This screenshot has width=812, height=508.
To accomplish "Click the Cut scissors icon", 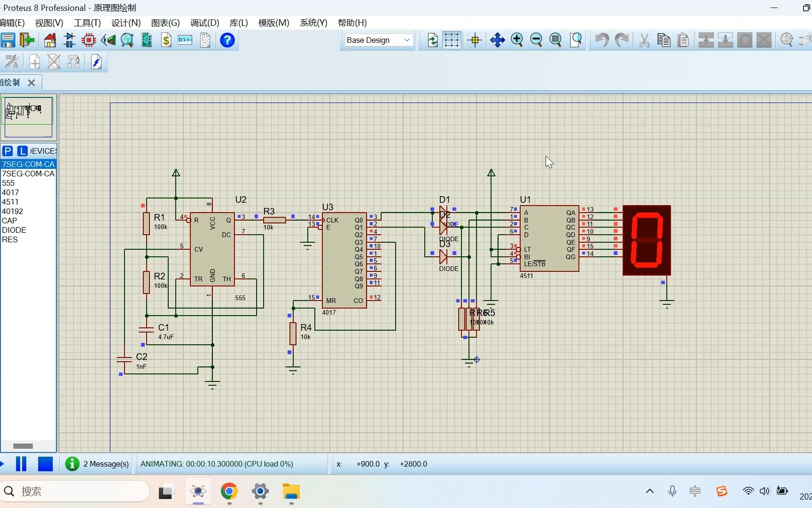I will coord(644,40).
